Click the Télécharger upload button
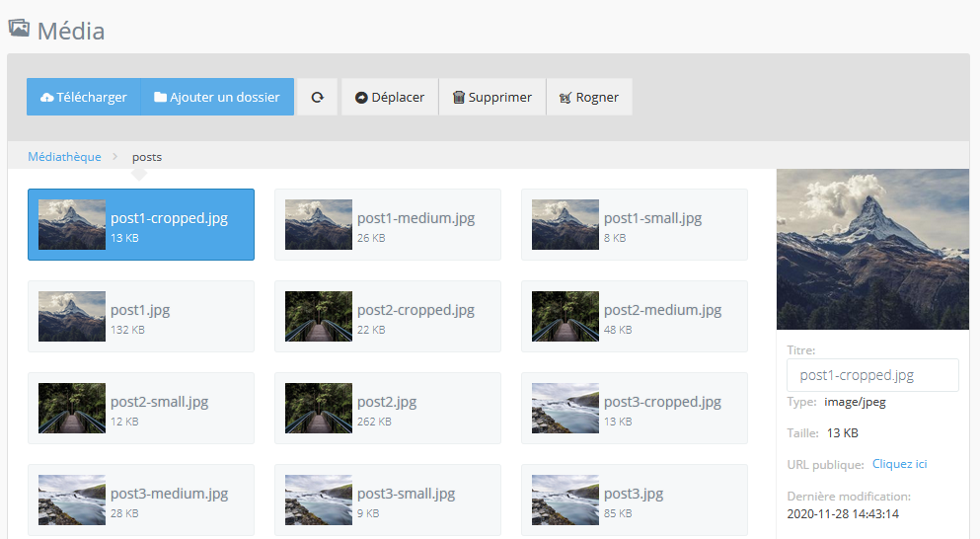The image size is (980, 539). click(x=84, y=97)
